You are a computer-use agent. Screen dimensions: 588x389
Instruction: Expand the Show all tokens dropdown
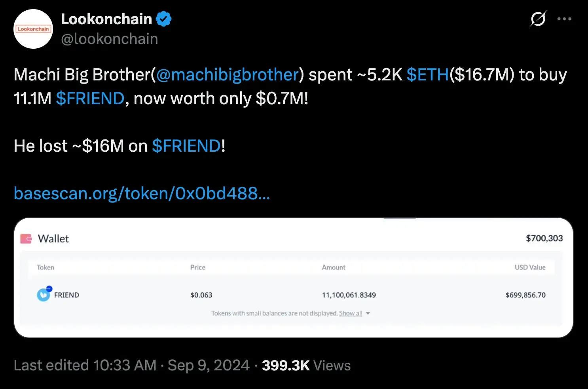pyautogui.click(x=350, y=313)
